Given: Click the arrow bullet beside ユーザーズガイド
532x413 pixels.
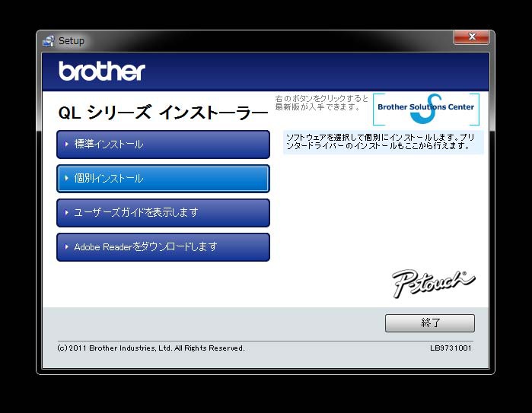Looking at the screenshot, I should [x=67, y=213].
